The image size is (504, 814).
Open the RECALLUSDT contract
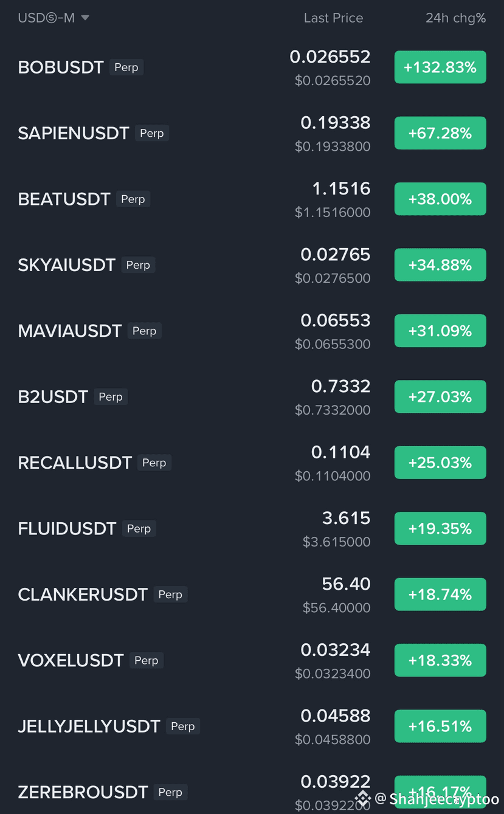click(252, 463)
